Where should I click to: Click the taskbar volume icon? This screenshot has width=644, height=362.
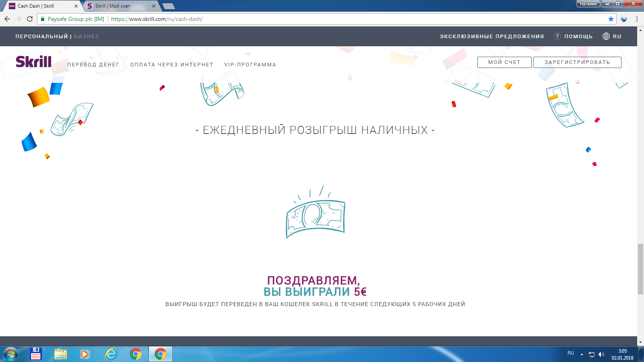(601, 354)
